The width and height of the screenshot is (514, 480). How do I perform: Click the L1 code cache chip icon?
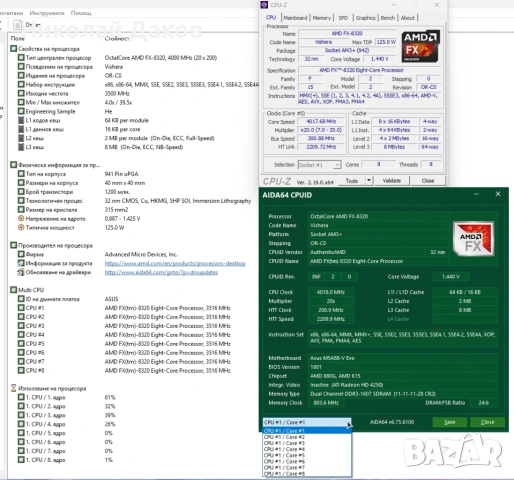pyautogui.click(x=21, y=120)
